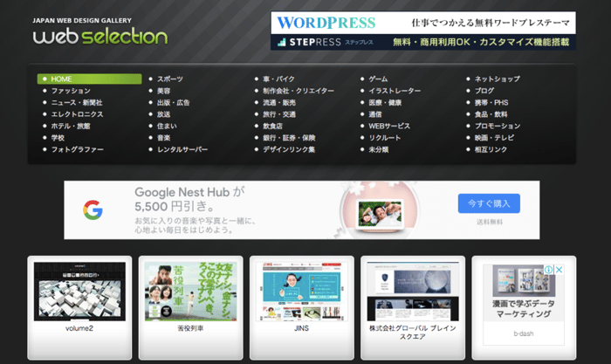The width and height of the screenshot is (611, 364).
Task: Open the 相互リンク page
Action: 491,149
